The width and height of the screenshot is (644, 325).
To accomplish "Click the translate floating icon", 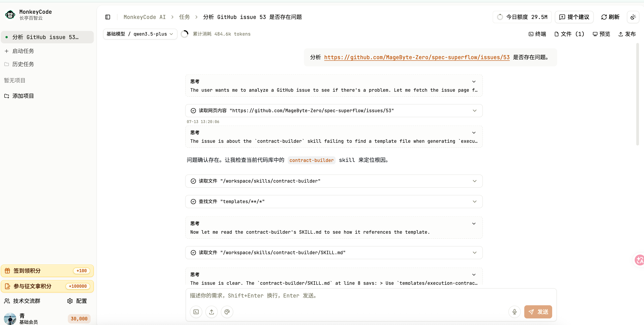I will [x=640, y=260].
